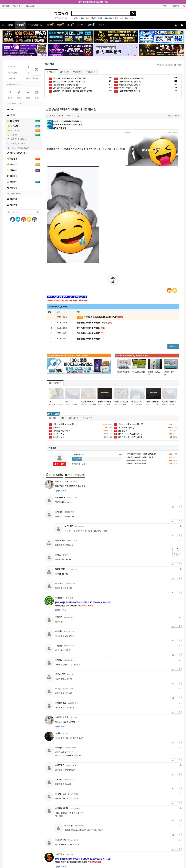Open 썰 게시판 in sidebar
The height and width of the screenshot is (868, 186).
[x=14, y=126]
